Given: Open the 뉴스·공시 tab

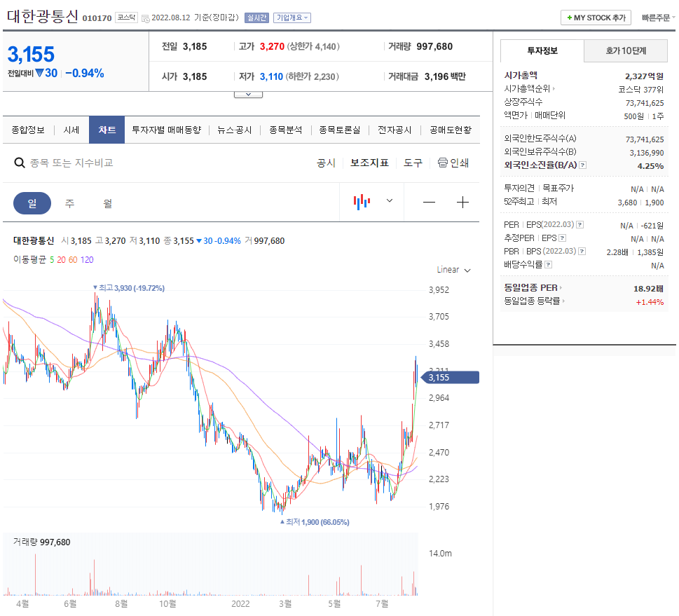Looking at the screenshot, I should coord(234,130).
